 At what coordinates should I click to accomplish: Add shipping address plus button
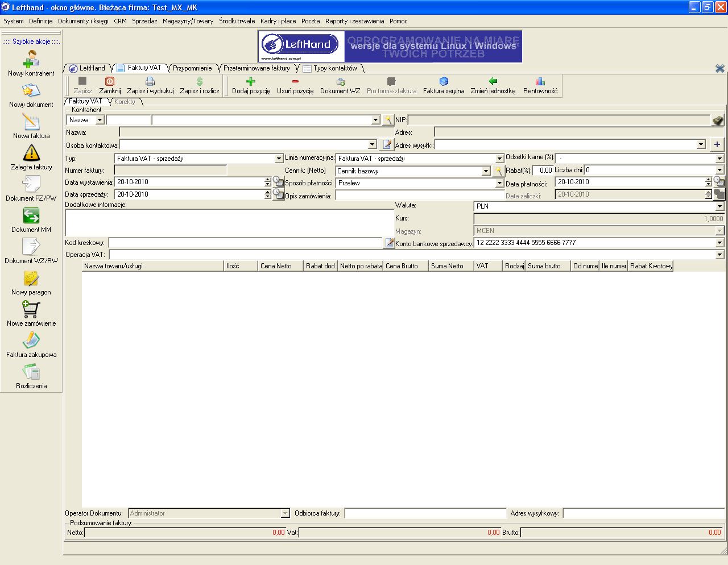[x=717, y=144]
